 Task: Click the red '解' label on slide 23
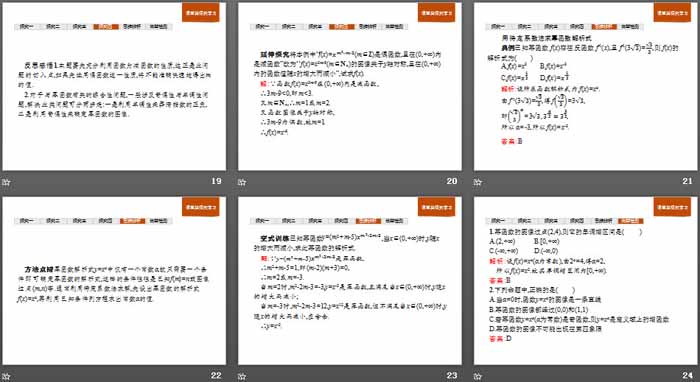pos(263,258)
